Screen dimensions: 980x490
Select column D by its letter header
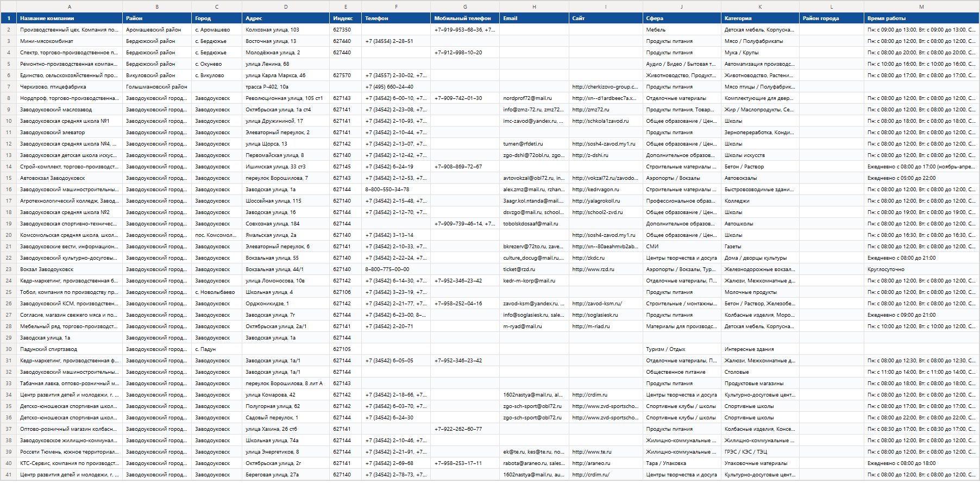coord(286,7)
